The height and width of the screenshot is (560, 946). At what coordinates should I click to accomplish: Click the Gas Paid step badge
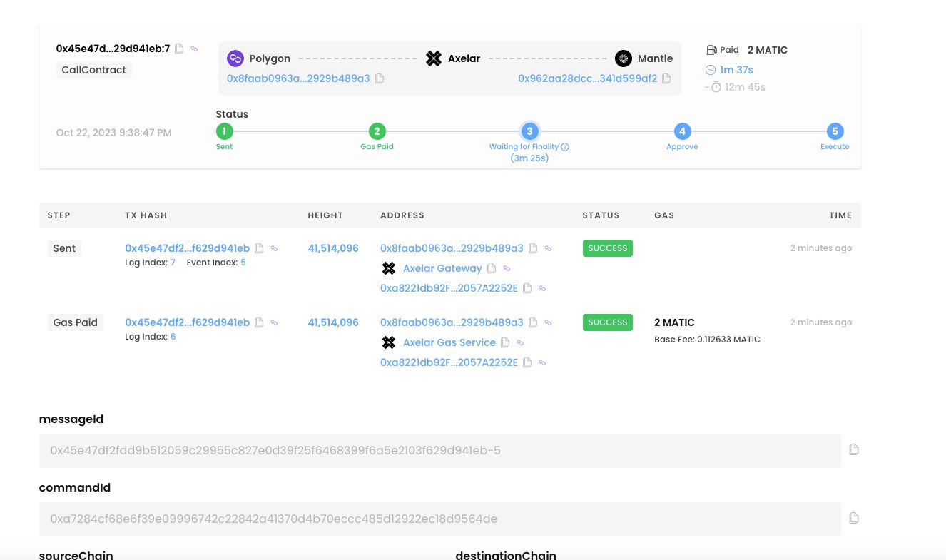76,322
